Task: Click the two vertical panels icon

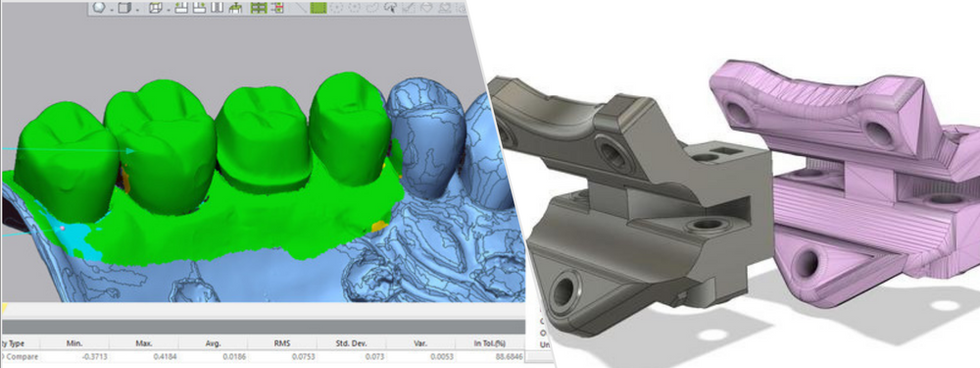Action: point(217,8)
